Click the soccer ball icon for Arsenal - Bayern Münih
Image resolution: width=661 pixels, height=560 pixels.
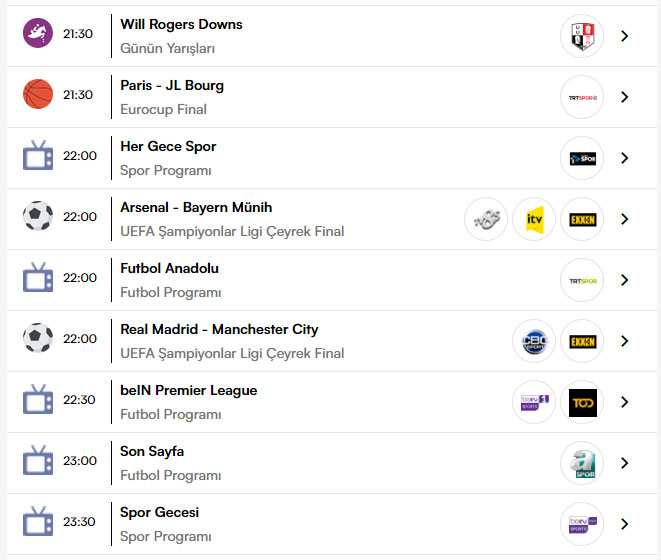pos(38,216)
